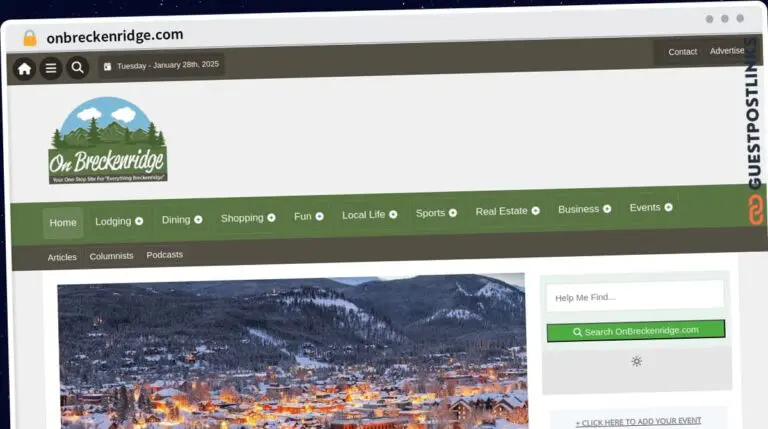The height and width of the screenshot is (429, 768).
Task: Click the search magnifier icon in top bar
Action: point(77,67)
